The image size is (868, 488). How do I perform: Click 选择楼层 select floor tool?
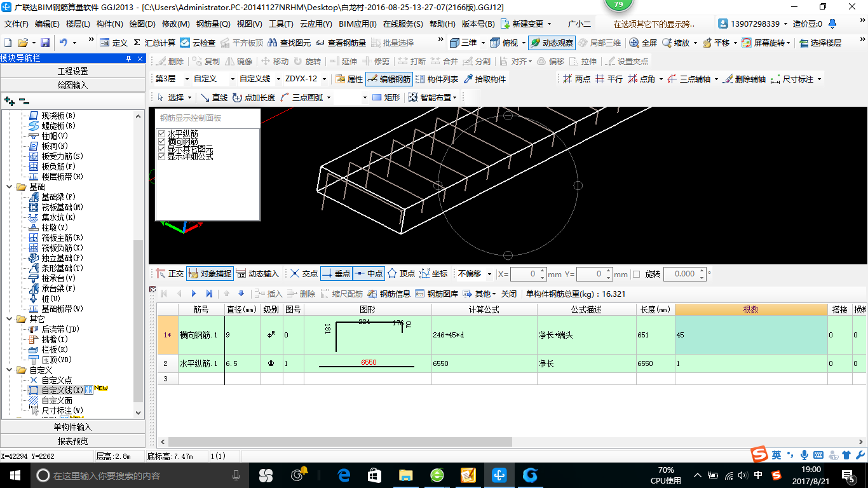point(820,43)
